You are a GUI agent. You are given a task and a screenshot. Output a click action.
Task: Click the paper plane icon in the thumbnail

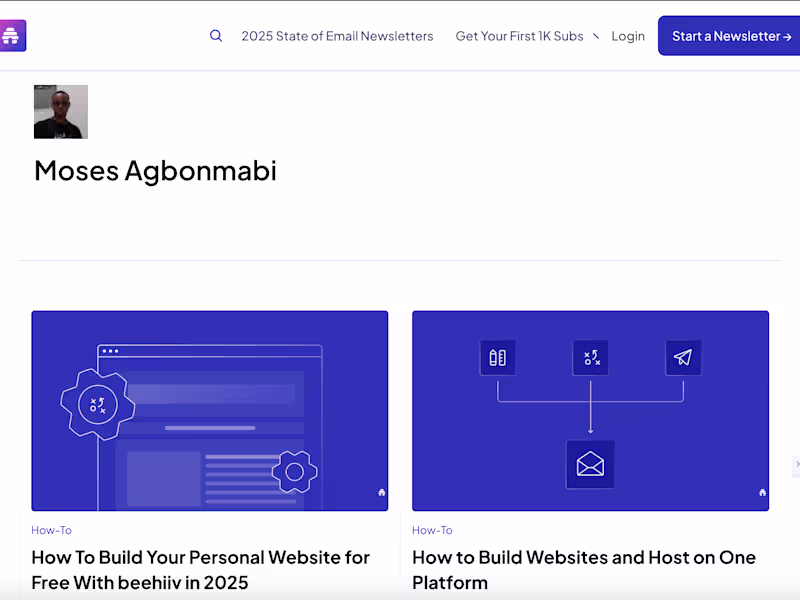pyautogui.click(x=683, y=358)
